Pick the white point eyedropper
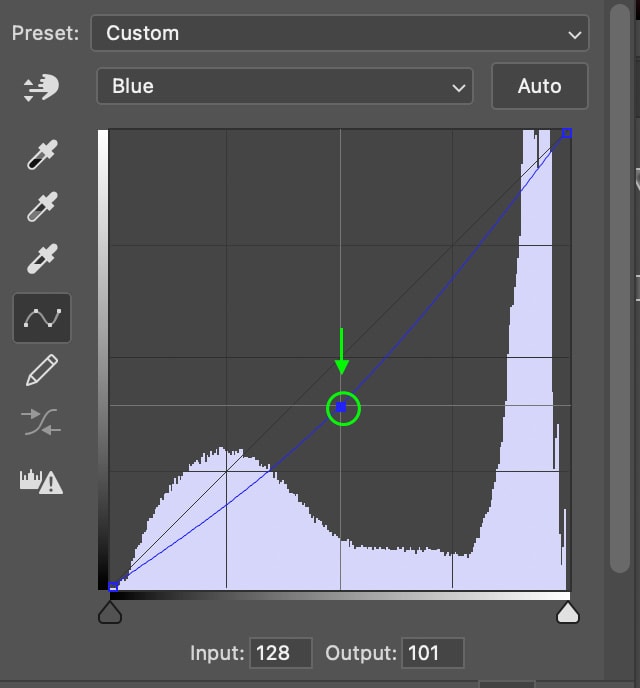This screenshot has width=640, height=688. coord(42,258)
